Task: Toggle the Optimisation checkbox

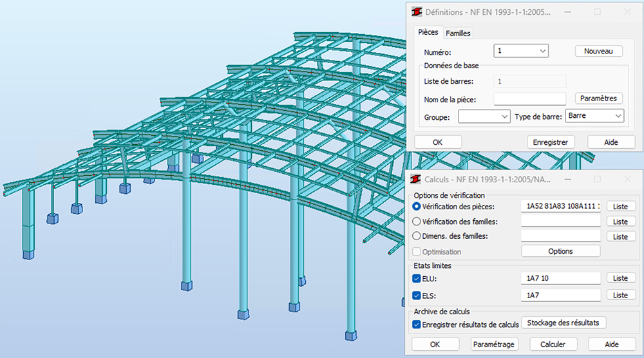Action: 417,252
